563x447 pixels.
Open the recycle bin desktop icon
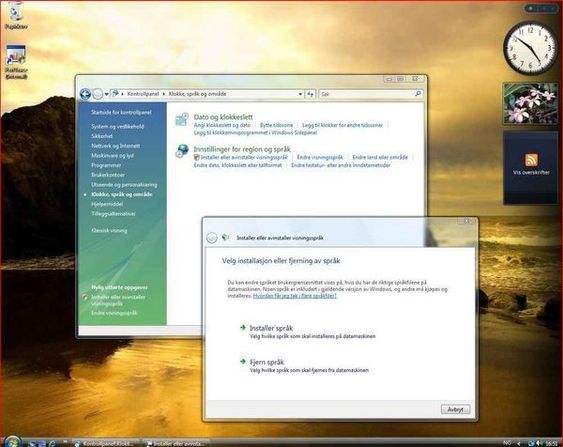[x=16, y=15]
